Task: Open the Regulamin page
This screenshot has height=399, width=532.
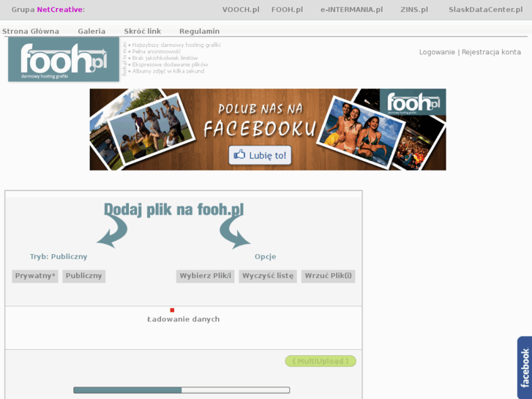Action: point(200,31)
